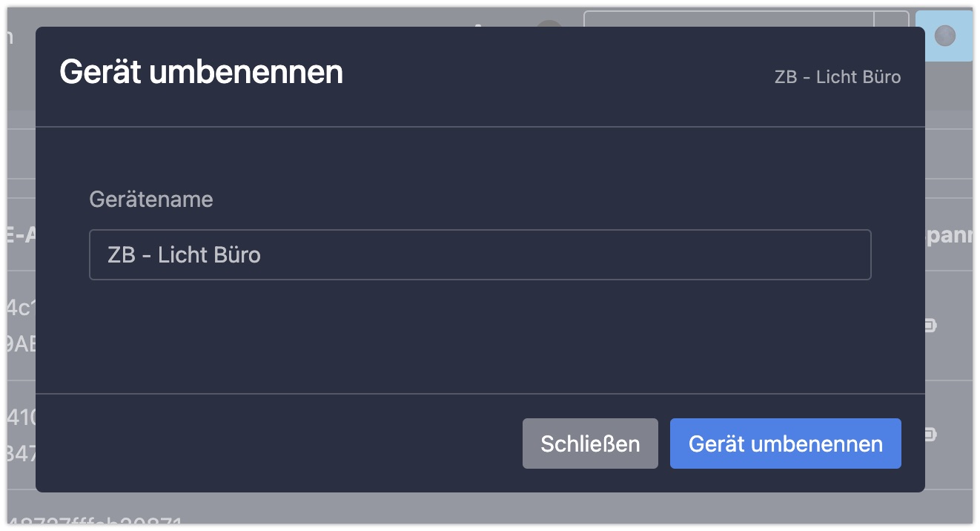Click the battery icon in first table row
Screen dimensions: 980x531
tap(930, 325)
